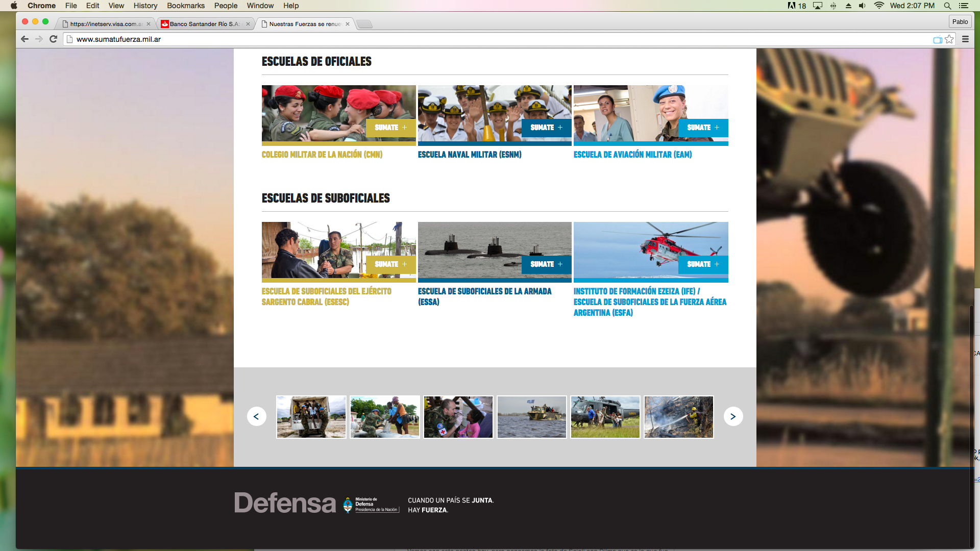
Task: Show previous carousel photos with left arrow
Action: [256, 416]
